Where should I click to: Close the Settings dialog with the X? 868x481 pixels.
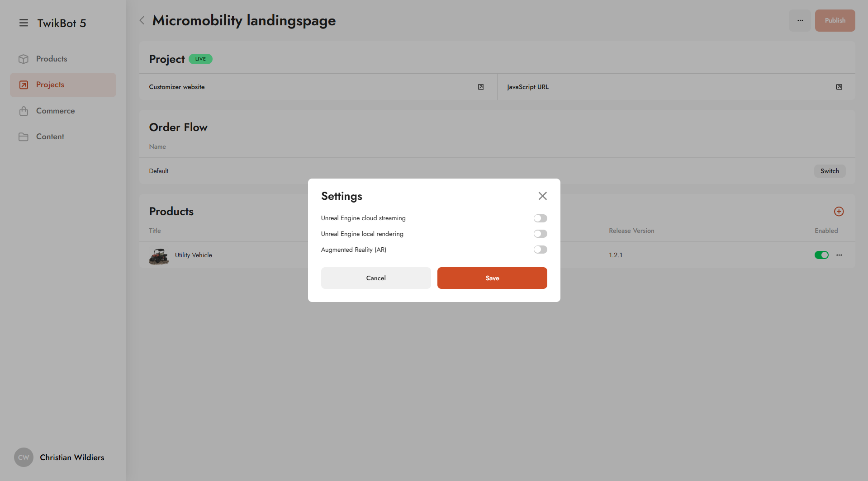[x=542, y=196]
